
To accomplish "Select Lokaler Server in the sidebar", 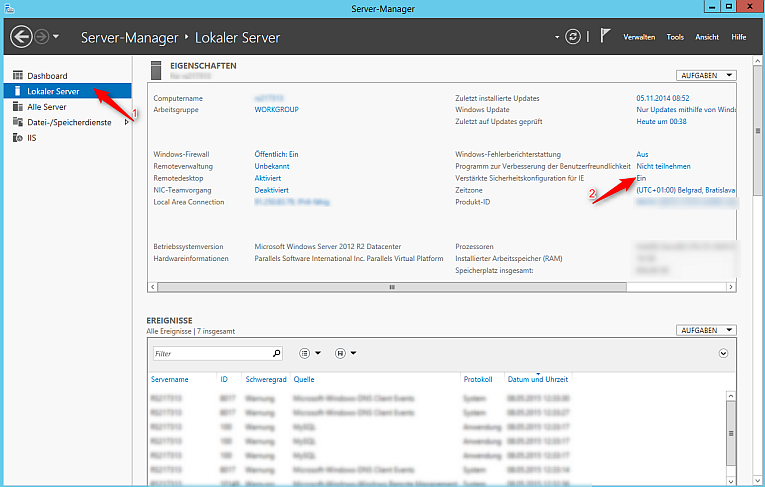I will 67,91.
